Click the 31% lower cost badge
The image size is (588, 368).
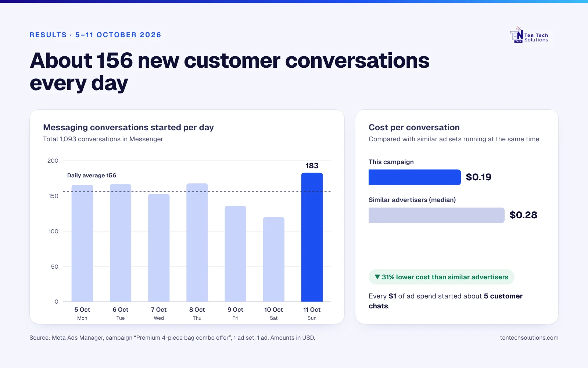pos(441,277)
